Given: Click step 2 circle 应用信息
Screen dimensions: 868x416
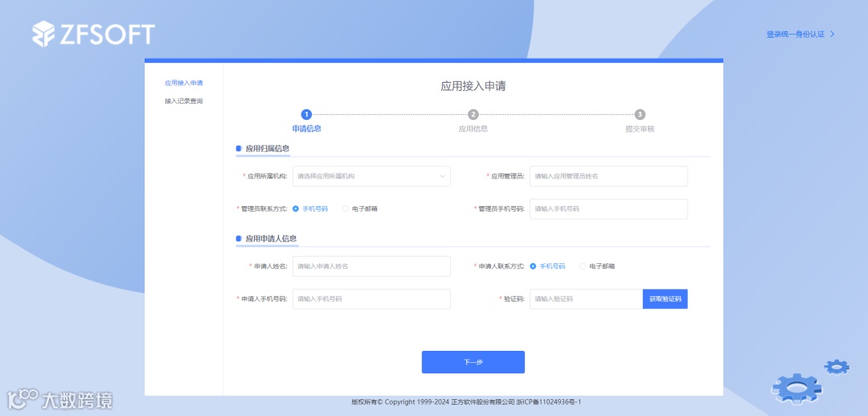Looking at the screenshot, I should (473, 115).
